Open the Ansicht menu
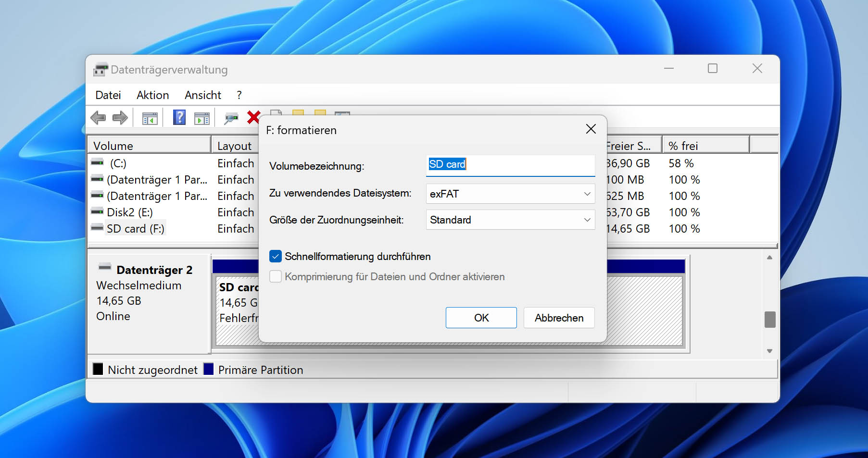This screenshot has width=868, height=458. (203, 95)
